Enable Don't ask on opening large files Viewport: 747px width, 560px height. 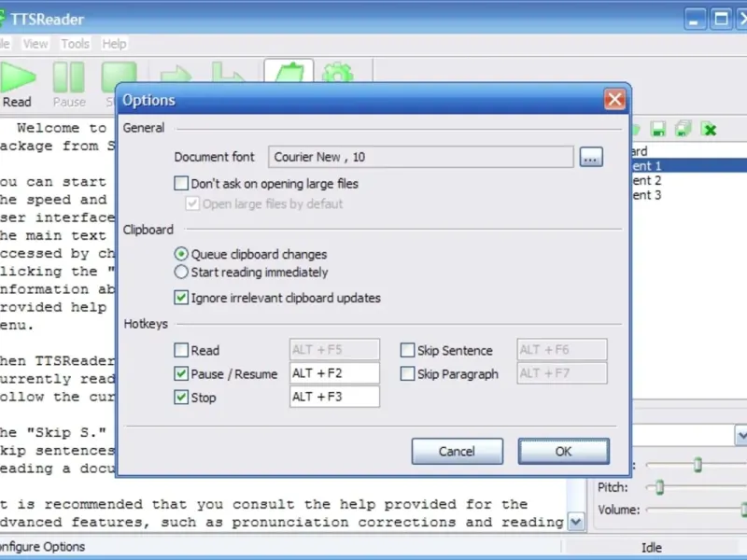pyautogui.click(x=181, y=183)
